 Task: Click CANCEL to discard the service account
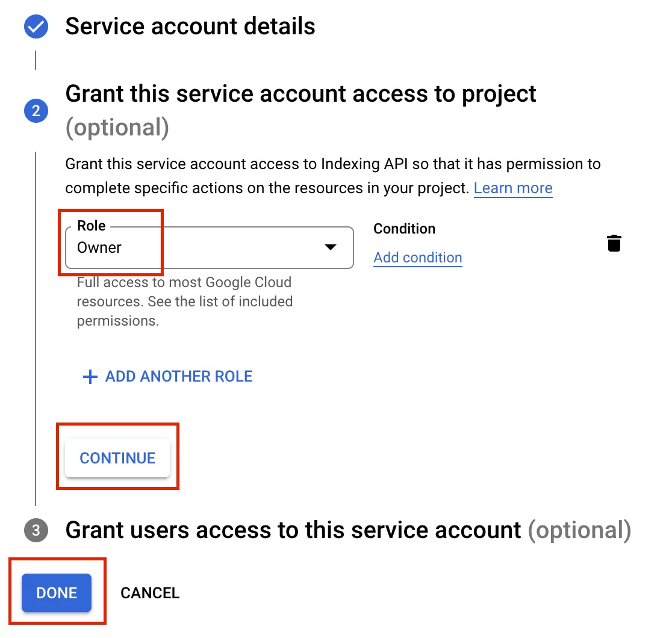[150, 593]
